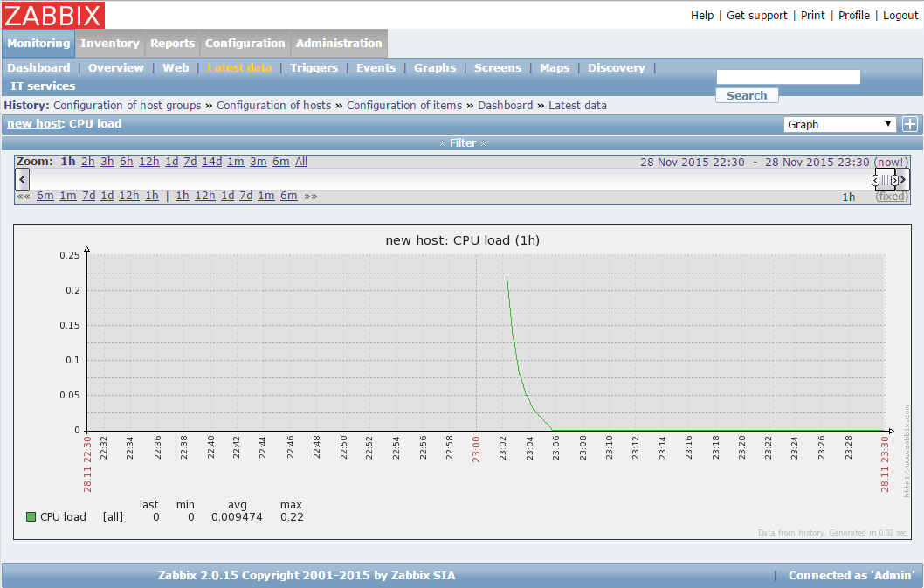Switch to the Administration tab
The image size is (924, 588).
coord(339,43)
